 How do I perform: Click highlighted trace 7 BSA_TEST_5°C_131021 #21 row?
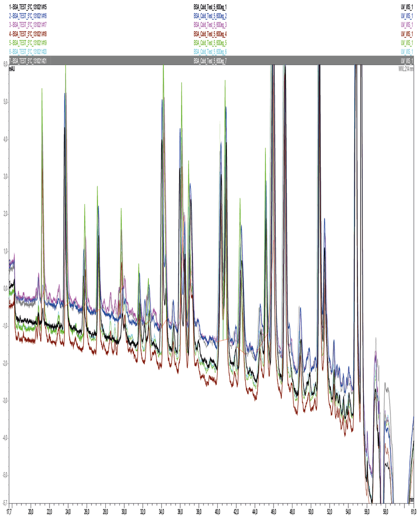(28, 61)
